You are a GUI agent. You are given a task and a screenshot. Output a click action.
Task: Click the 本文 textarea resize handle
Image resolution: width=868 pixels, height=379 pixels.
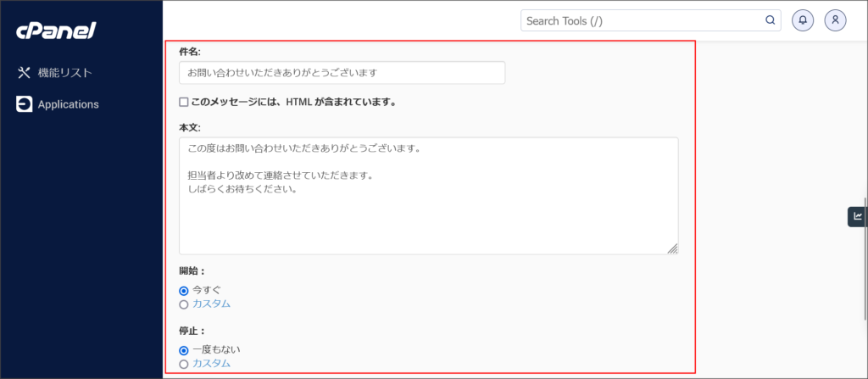point(672,248)
